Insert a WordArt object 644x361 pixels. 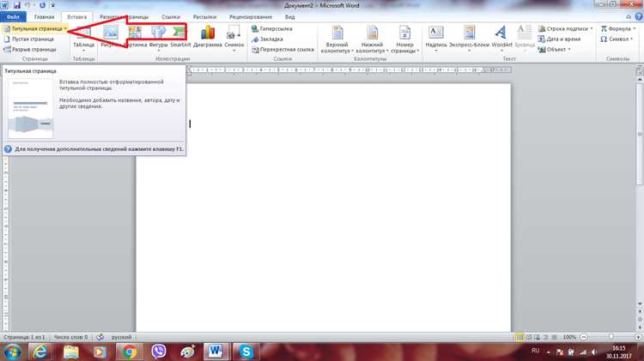tap(501, 37)
